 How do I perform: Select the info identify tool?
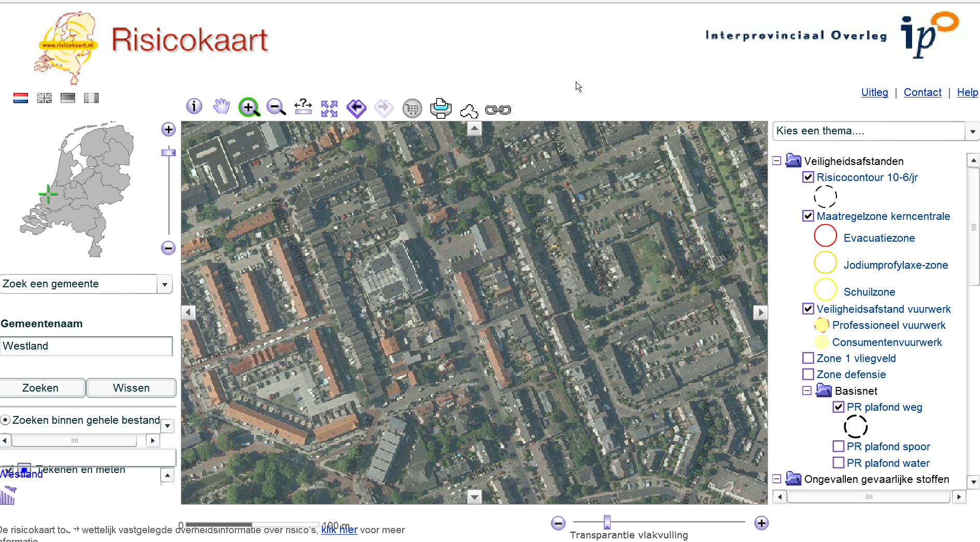click(194, 107)
